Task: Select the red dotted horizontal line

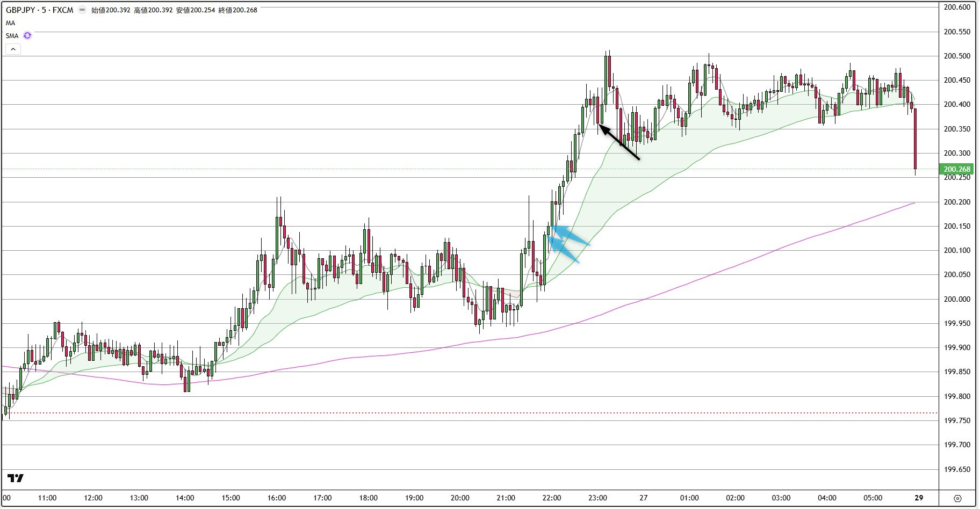Action: pyautogui.click(x=484, y=413)
